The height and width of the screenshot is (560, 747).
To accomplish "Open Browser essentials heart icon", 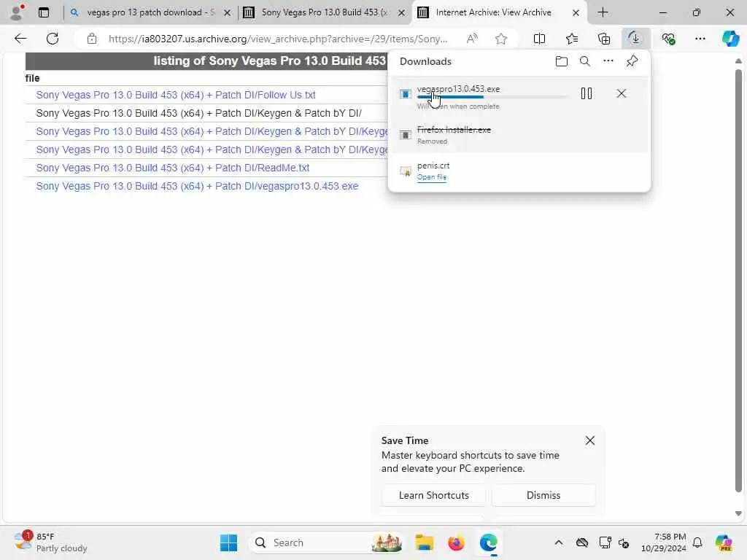I will pos(668,39).
